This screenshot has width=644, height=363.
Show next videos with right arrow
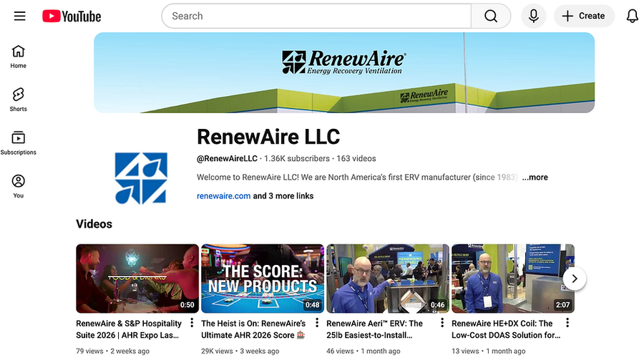tap(575, 279)
